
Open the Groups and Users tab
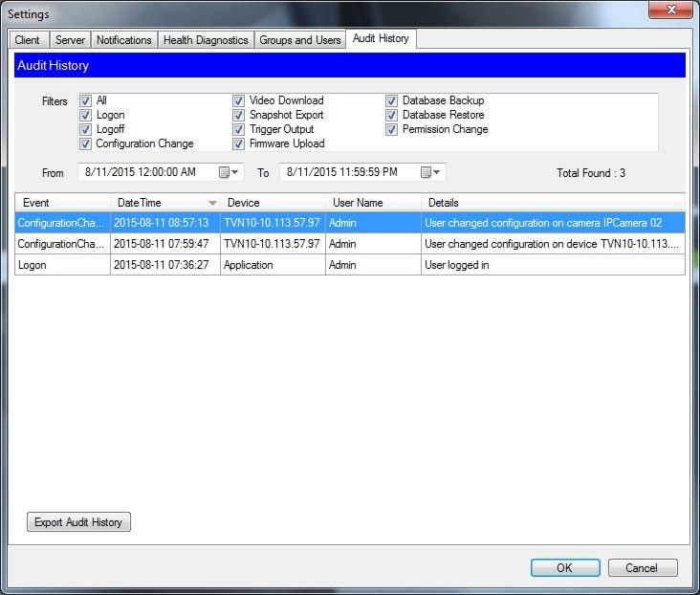[x=300, y=40]
